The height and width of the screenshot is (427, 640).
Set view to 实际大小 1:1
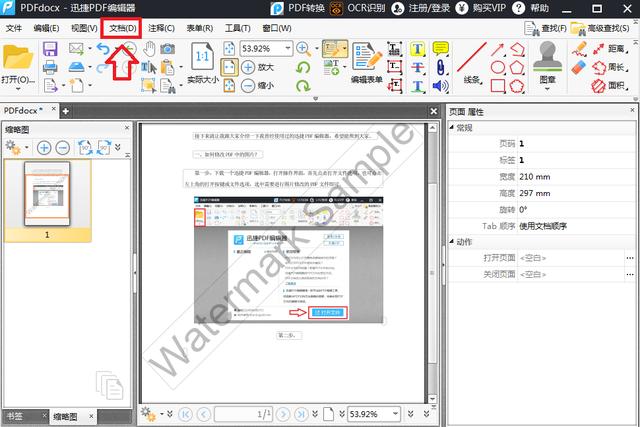click(203, 62)
